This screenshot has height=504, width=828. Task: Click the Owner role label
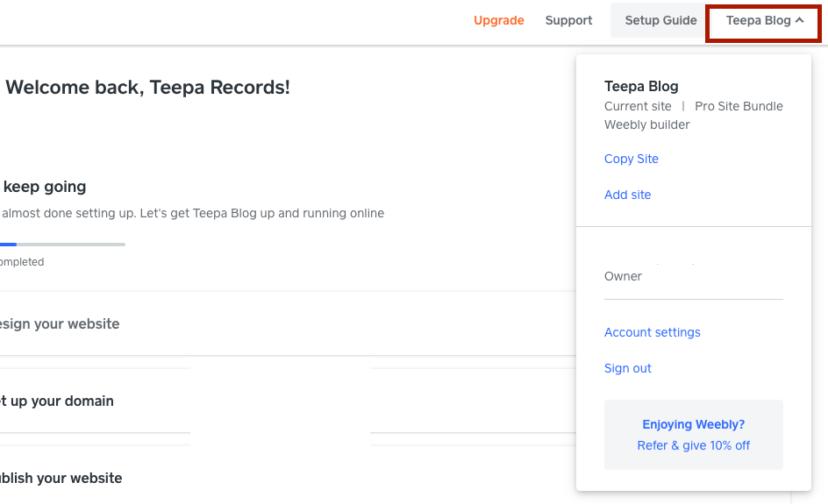point(623,276)
